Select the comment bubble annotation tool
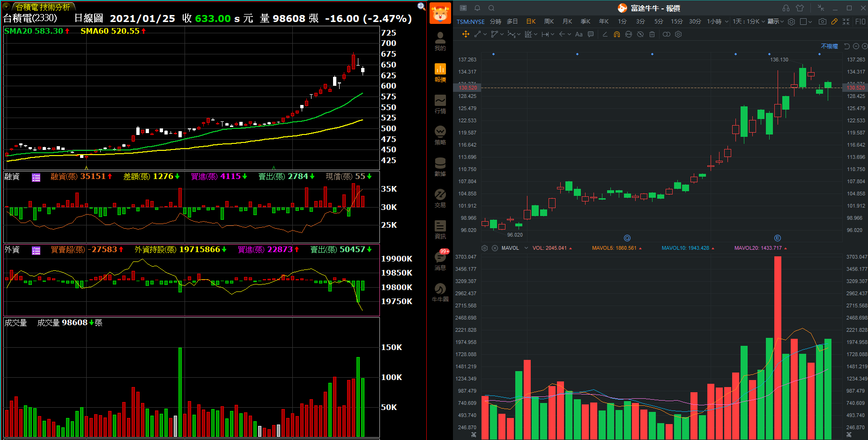This screenshot has width=868, height=440. 591,34
